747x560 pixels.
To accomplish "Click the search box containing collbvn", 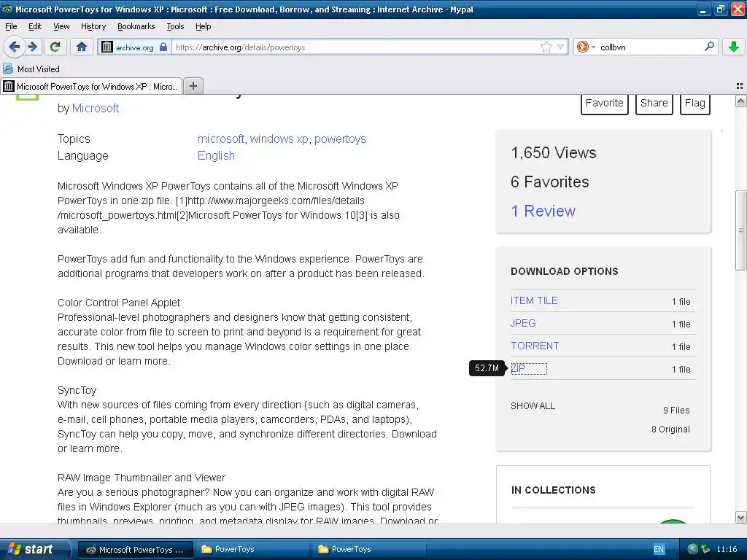I will [x=649, y=47].
